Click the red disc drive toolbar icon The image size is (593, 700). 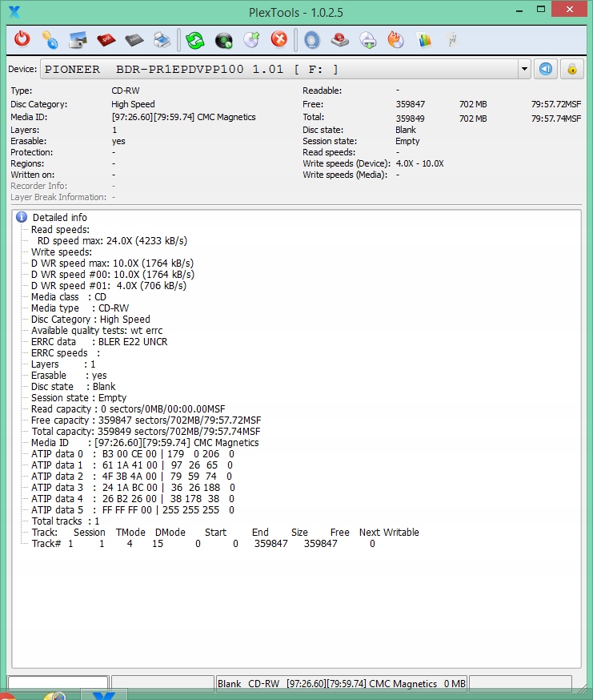pos(340,40)
